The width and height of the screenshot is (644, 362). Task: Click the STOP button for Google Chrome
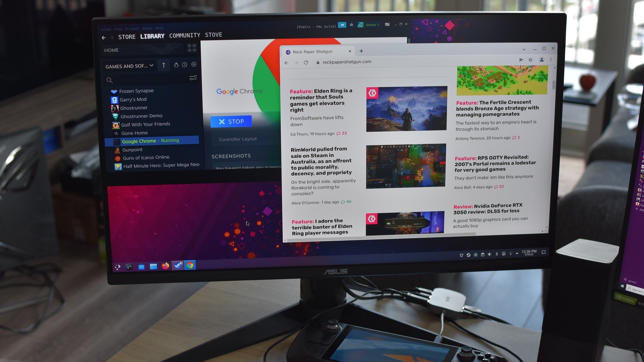pyautogui.click(x=231, y=122)
